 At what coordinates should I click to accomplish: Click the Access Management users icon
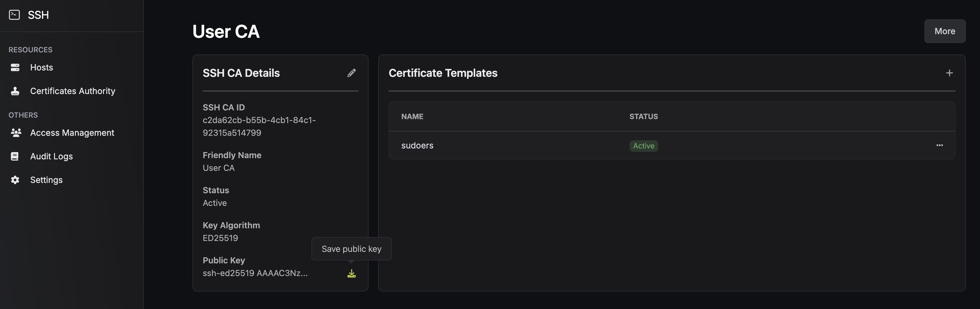[16, 133]
